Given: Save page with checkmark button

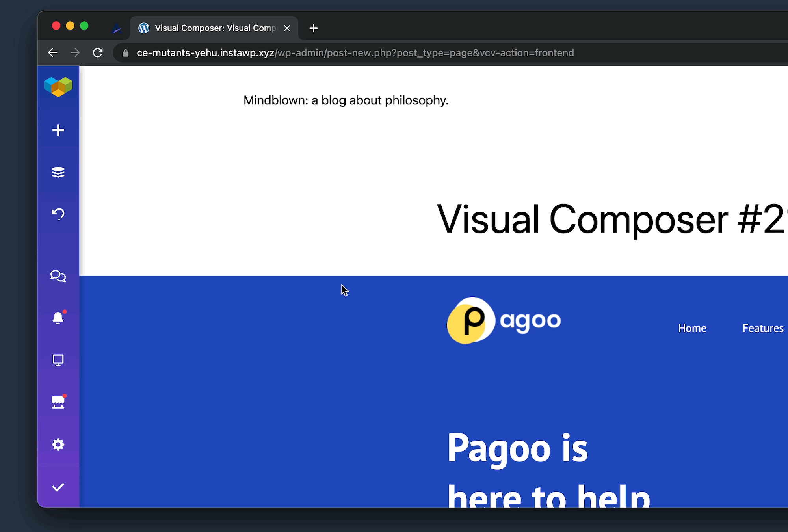Looking at the screenshot, I should [x=58, y=487].
